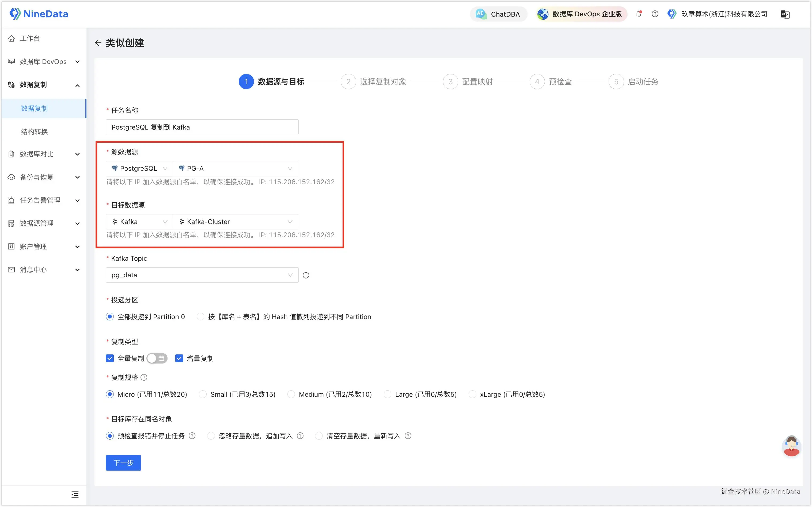812x507 pixels.
Task: Uncheck the 全量复制 checkbox
Action: tap(110, 358)
